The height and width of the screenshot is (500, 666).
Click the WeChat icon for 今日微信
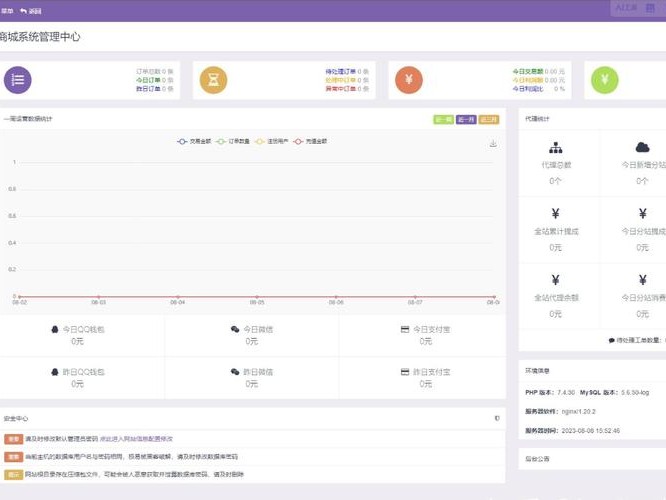pyautogui.click(x=235, y=329)
